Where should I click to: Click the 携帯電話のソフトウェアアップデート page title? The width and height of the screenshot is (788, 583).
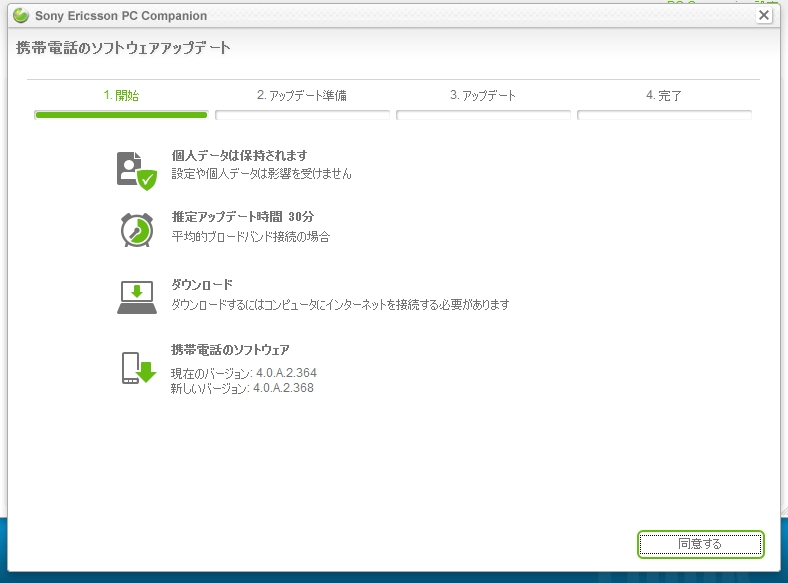(123, 48)
